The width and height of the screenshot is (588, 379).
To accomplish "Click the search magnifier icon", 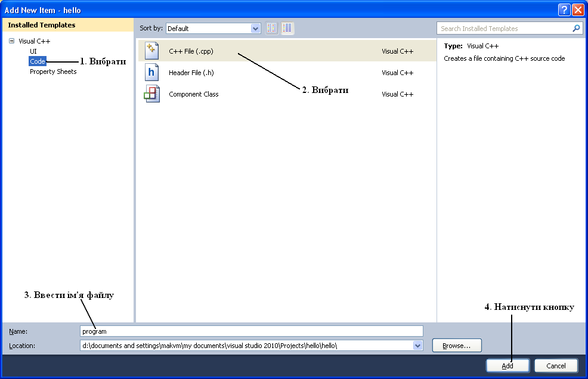I will pos(577,28).
